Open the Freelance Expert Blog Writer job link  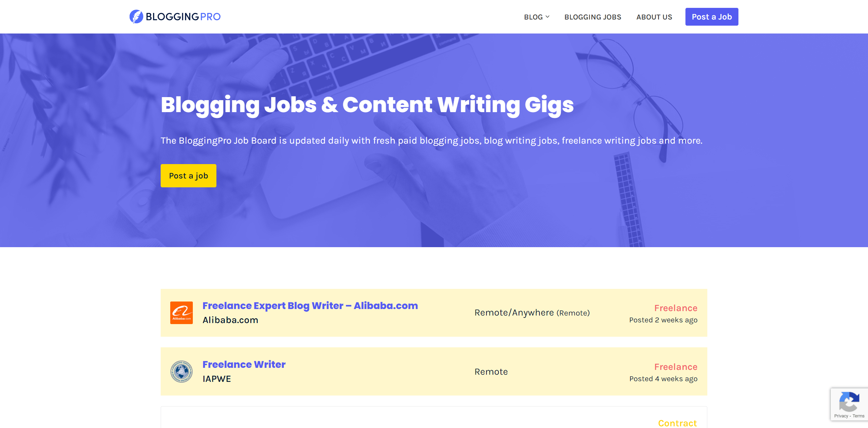(x=310, y=305)
